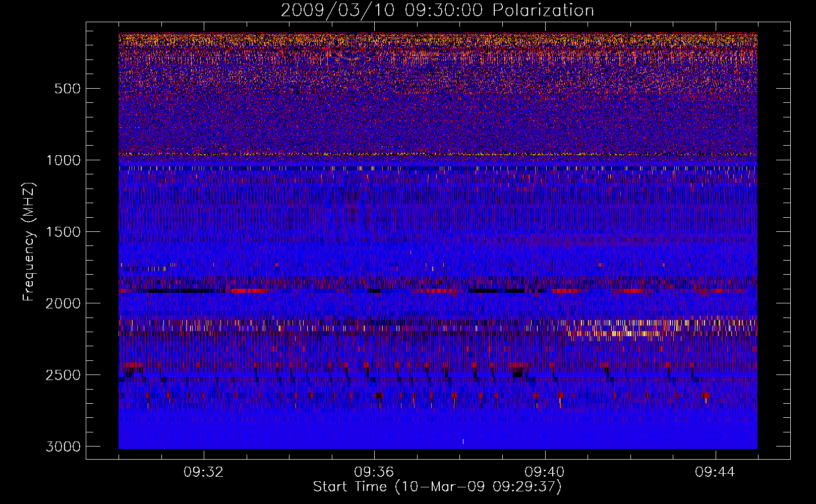Click the 500 frequency tick label
This screenshot has height=504, width=816.
coord(67,89)
